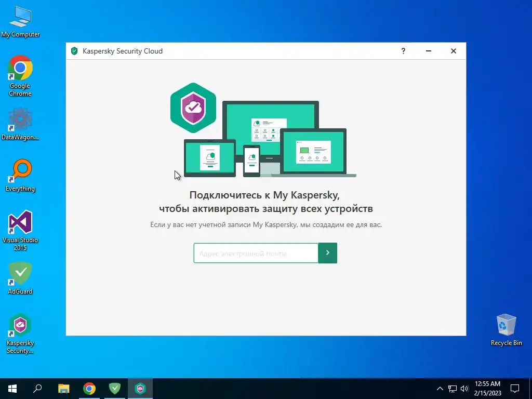The height and width of the screenshot is (399, 532).
Task: Open taskbar search magnifier
Action: click(37, 389)
